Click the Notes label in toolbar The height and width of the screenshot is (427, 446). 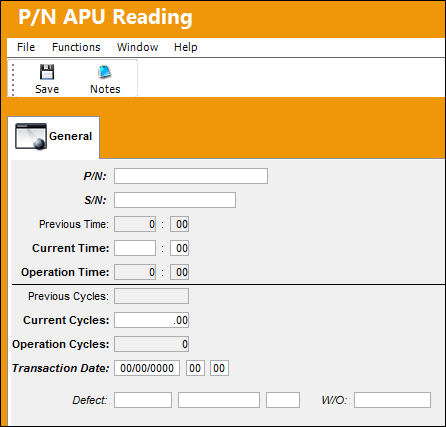(x=105, y=89)
